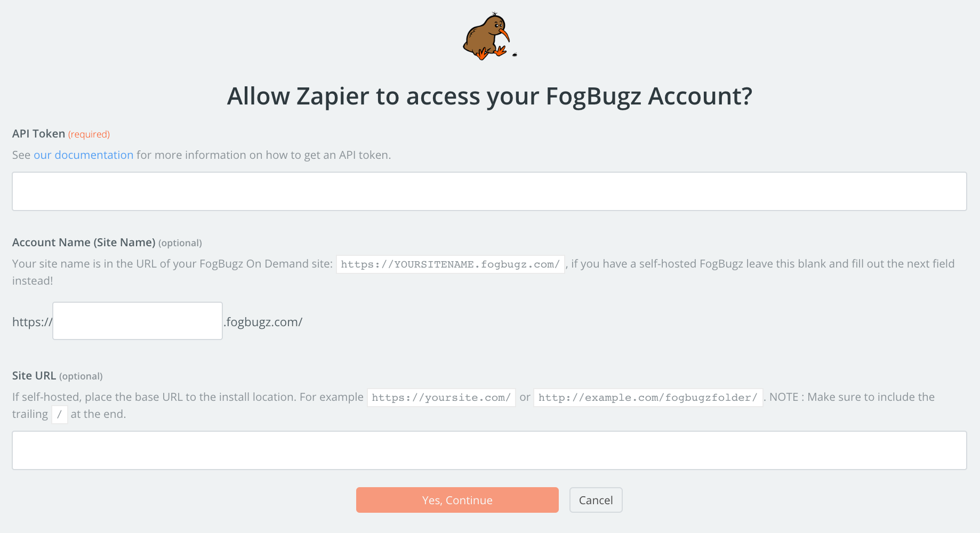980x533 pixels.
Task: Focus the Site URL text box
Action: tap(489, 450)
